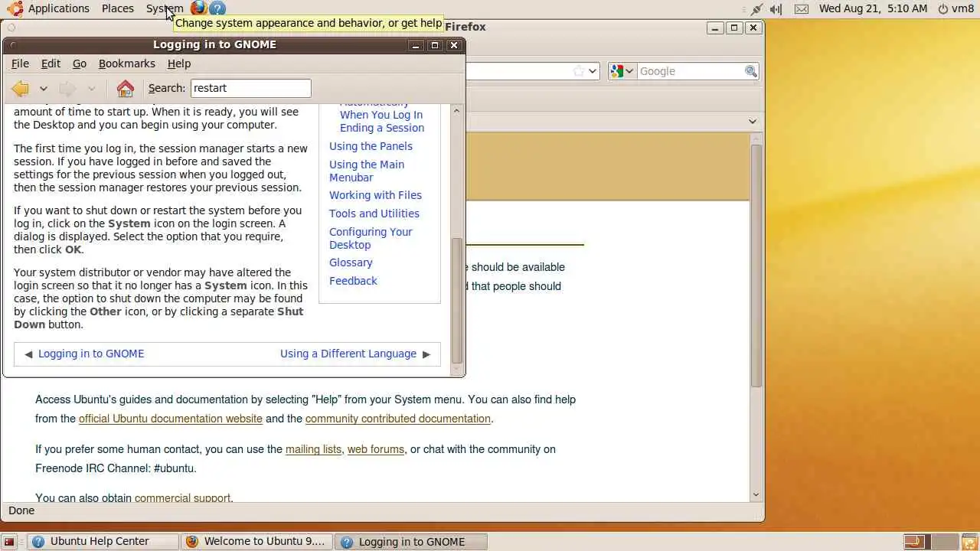980x551 pixels.
Task: Switch to 'Logging in to GNOME' taskbar button
Action: [x=411, y=542]
